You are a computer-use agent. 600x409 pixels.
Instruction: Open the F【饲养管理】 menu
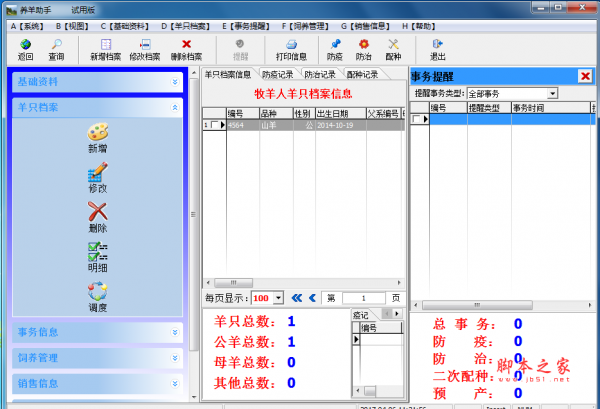pos(305,26)
